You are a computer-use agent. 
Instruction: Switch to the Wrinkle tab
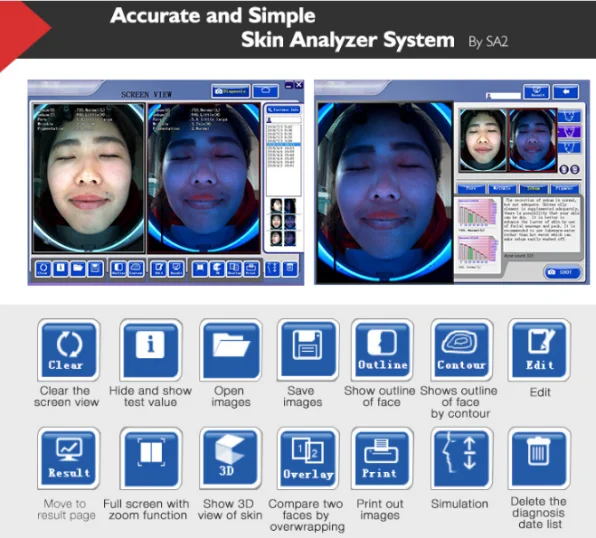pos(502,189)
